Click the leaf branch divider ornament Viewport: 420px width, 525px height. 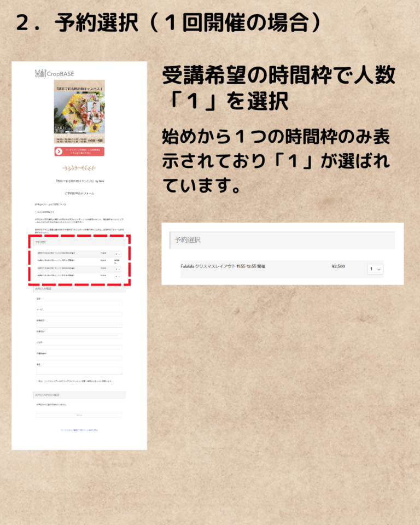[x=79, y=168]
